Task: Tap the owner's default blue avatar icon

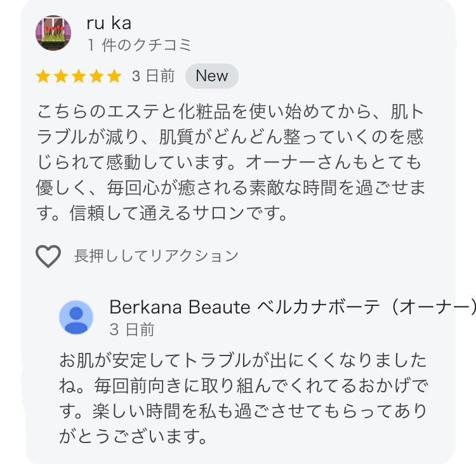Action: 76,317
